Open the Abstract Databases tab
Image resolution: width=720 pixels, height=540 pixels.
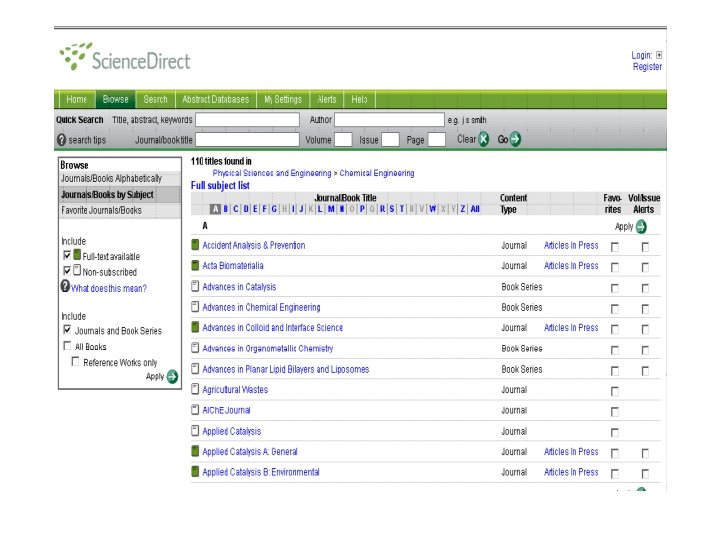click(x=215, y=100)
